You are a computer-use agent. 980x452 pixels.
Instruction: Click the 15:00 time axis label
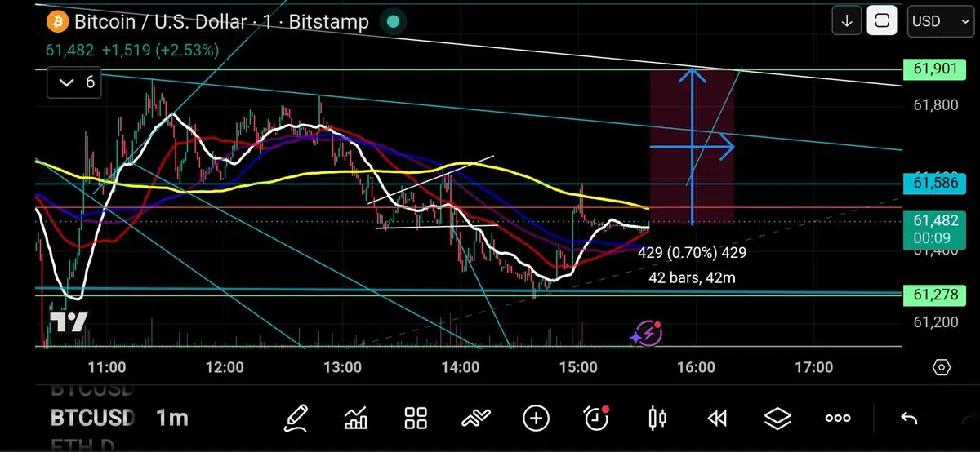578,368
